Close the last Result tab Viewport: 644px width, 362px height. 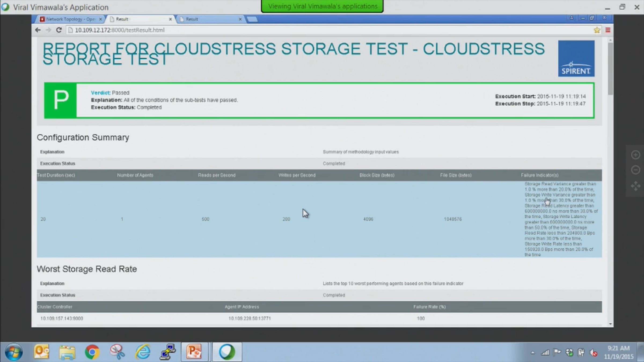240,19
